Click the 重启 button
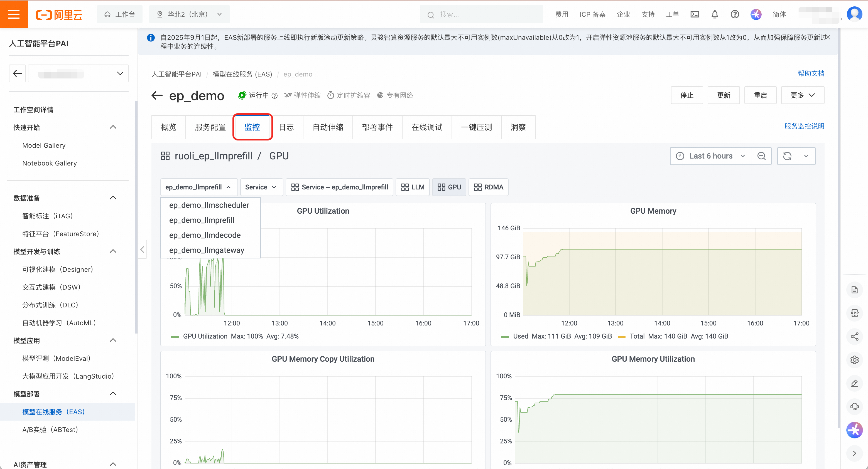The image size is (868, 469). [x=760, y=95]
